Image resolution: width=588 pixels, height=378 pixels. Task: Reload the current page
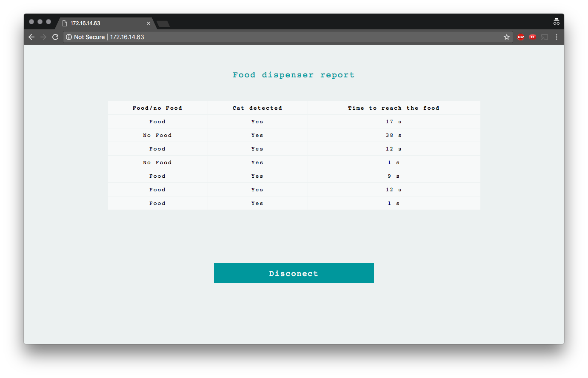tap(55, 37)
